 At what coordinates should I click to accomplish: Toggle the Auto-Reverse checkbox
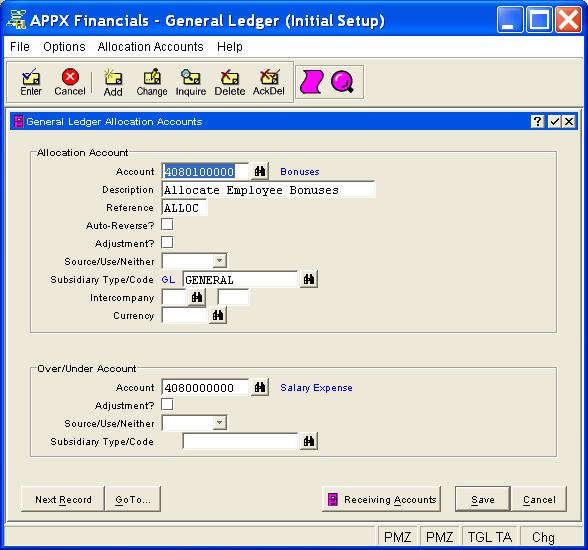coord(167,225)
